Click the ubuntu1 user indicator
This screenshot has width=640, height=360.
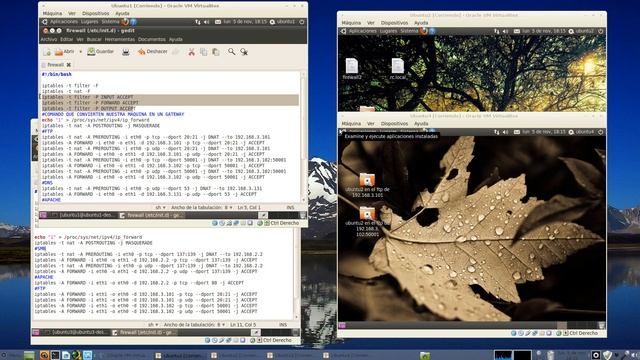point(282,22)
